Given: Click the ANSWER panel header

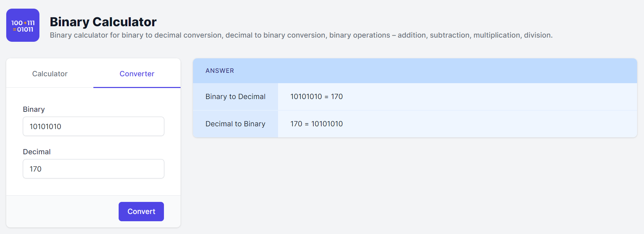Looking at the screenshot, I should tap(220, 71).
